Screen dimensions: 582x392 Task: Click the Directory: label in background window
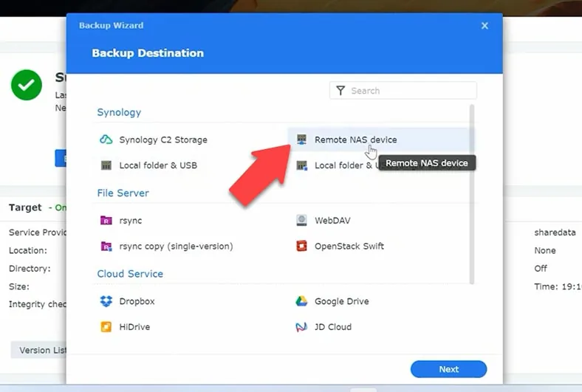30,269
